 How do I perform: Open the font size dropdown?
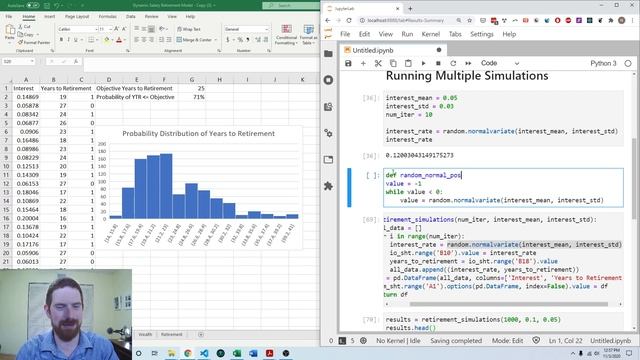coord(111,29)
